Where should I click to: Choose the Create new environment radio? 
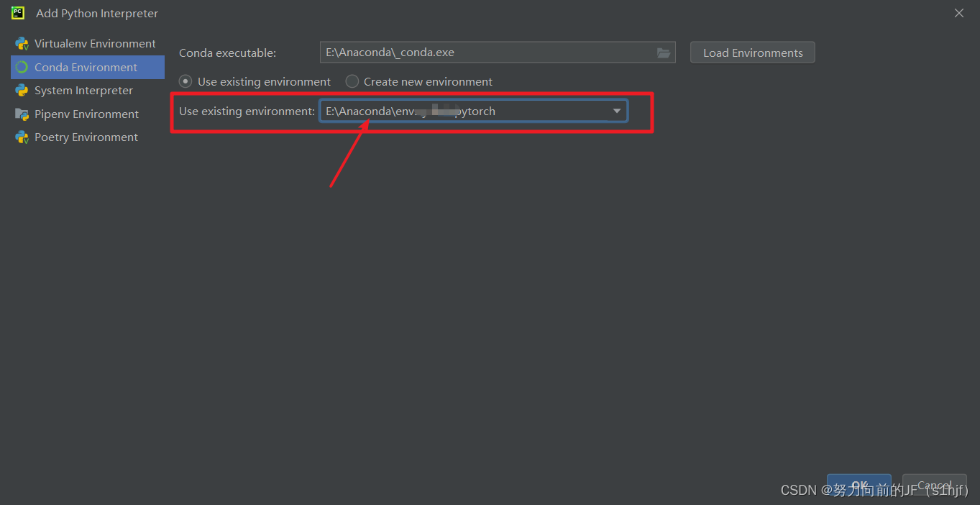(x=352, y=82)
